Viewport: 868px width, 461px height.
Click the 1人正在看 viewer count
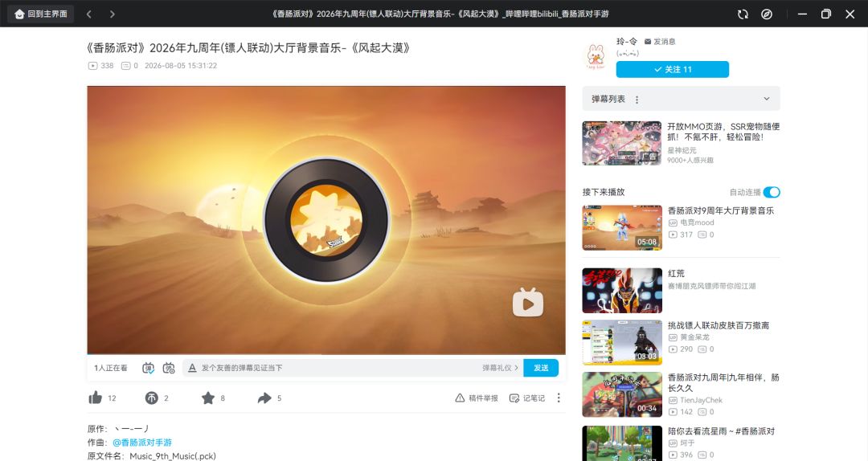click(x=110, y=368)
